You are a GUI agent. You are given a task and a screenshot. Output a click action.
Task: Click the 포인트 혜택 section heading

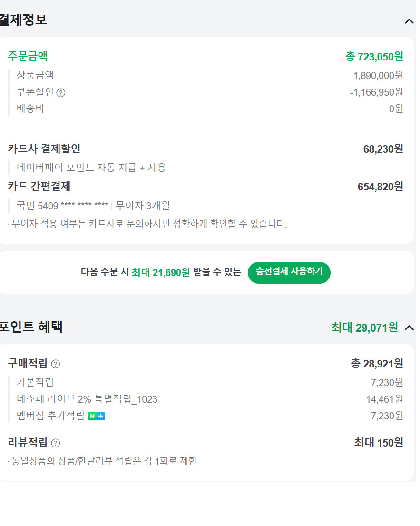point(31,328)
